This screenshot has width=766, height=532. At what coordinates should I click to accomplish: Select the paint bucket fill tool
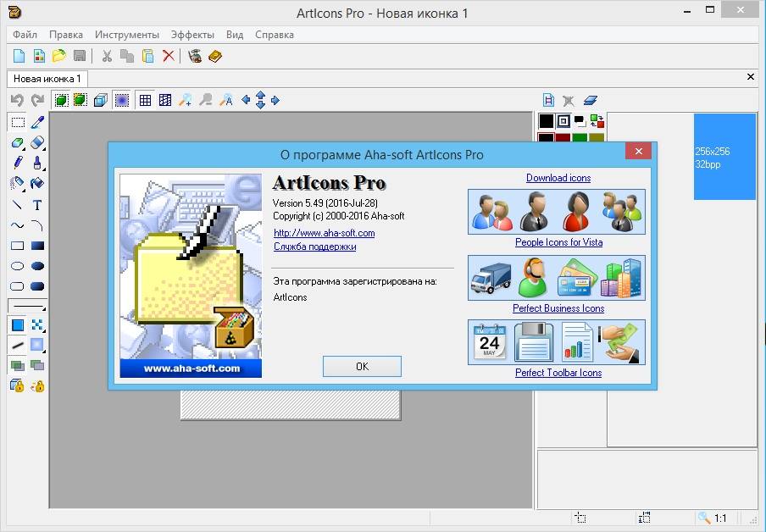coord(37,183)
